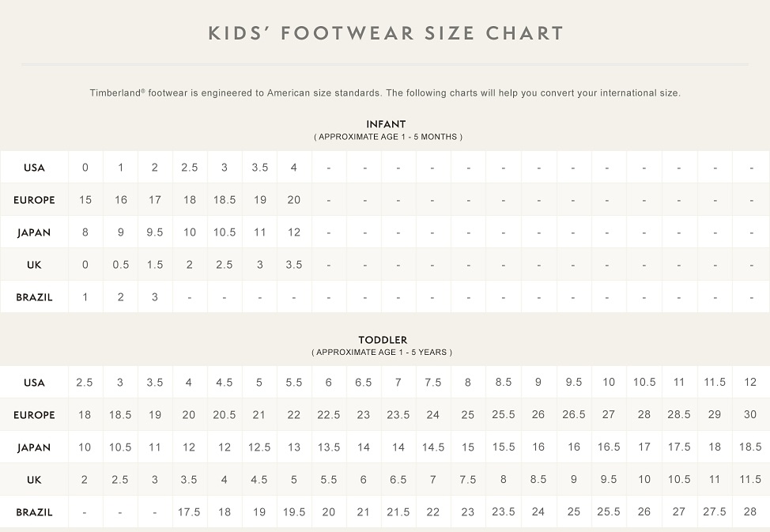Select Toddler Brazil size 28 cell

pos(749,512)
